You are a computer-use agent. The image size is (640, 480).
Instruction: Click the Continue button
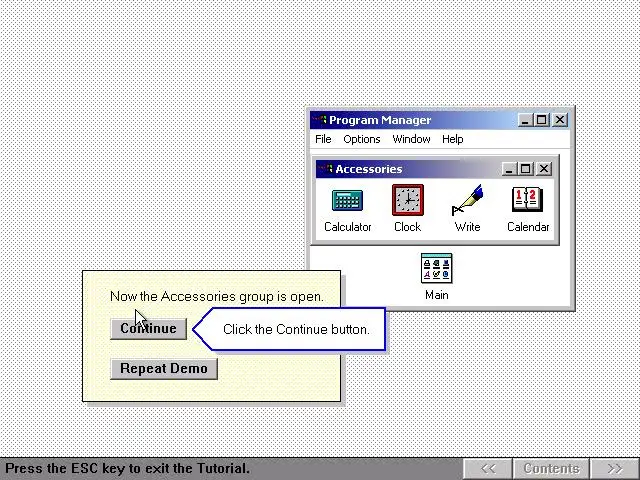(149, 329)
